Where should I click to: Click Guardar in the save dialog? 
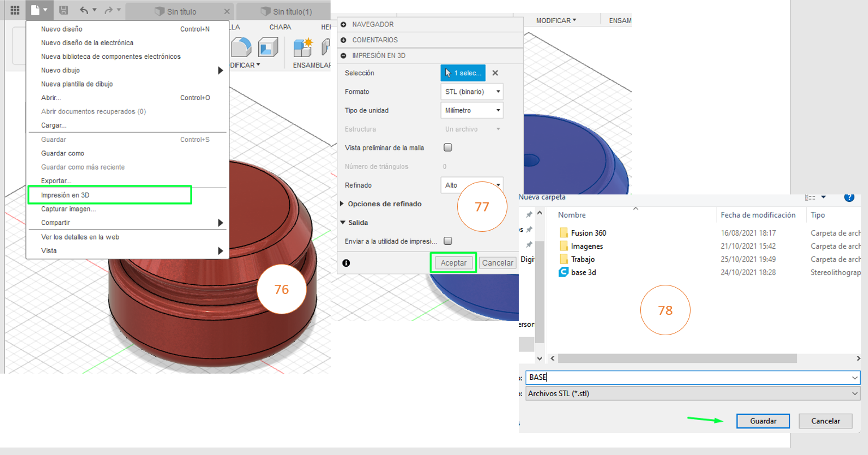click(763, 421)
